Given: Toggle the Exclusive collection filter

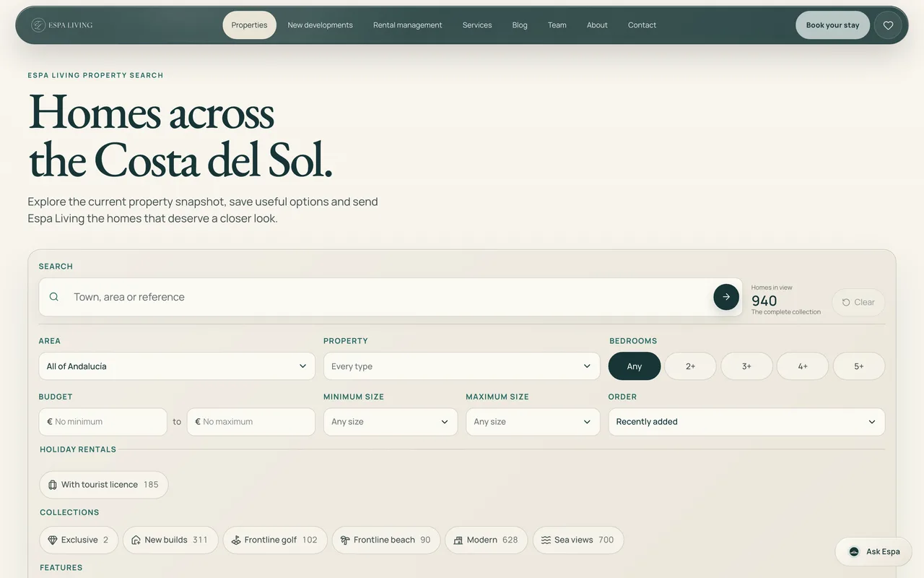Looking at the screenshot, I should tap(79, 540).
